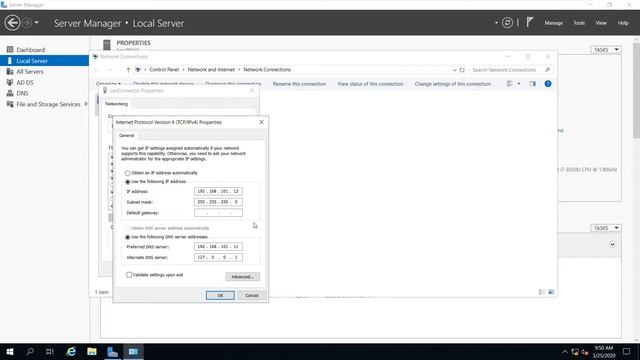Refresh the Network Connections address bar
This screenshot has width=640, height=360.
point(462,70)
